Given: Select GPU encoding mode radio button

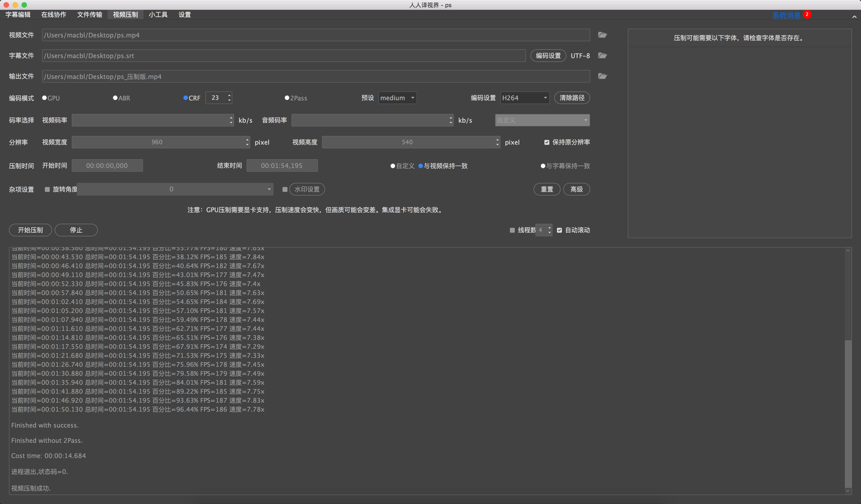Looking at the screenshot, I should pyautogui.click(x=44, y=98).
